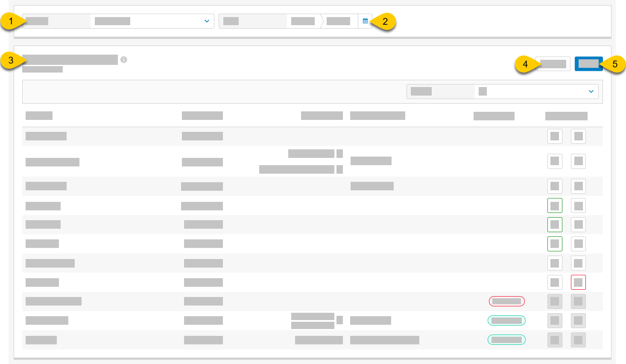Toggle the green-outlined checkbox in the fourth row
Image resolution: width=626 pixels, height=364 pixels.
[x=555, y=205]
